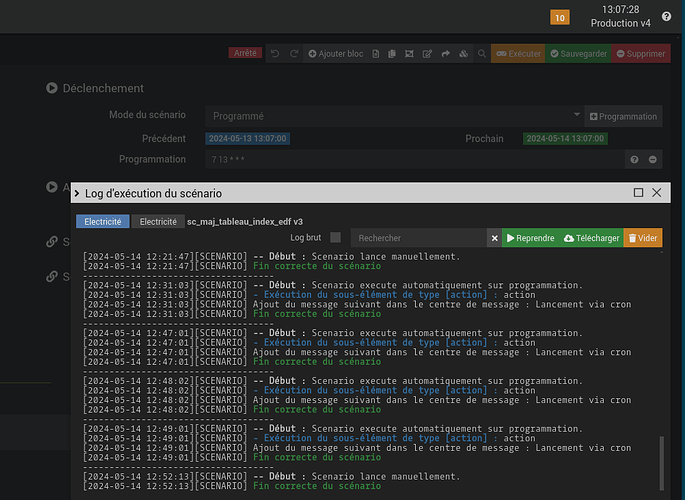This screenshot has width=685, height=500.
Task: Clear search with the X button
Action: (495, 238)
